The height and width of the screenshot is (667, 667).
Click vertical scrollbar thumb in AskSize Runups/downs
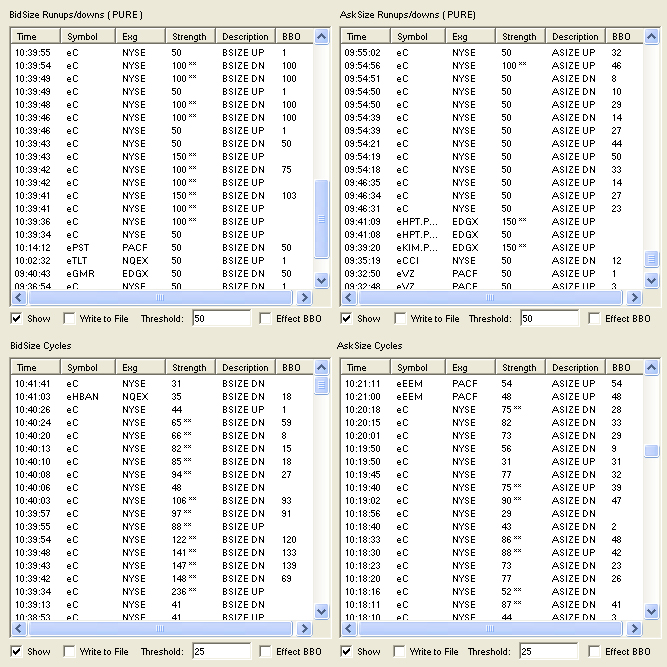[x=651, y=258]
